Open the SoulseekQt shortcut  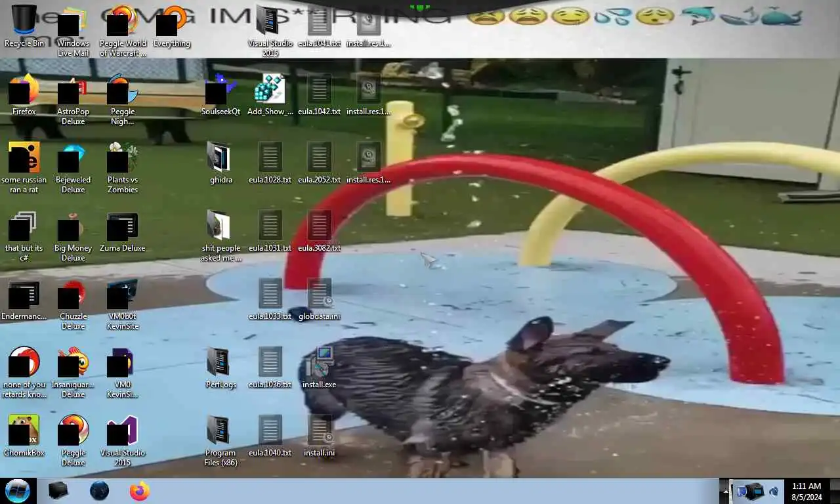(220, 94)
